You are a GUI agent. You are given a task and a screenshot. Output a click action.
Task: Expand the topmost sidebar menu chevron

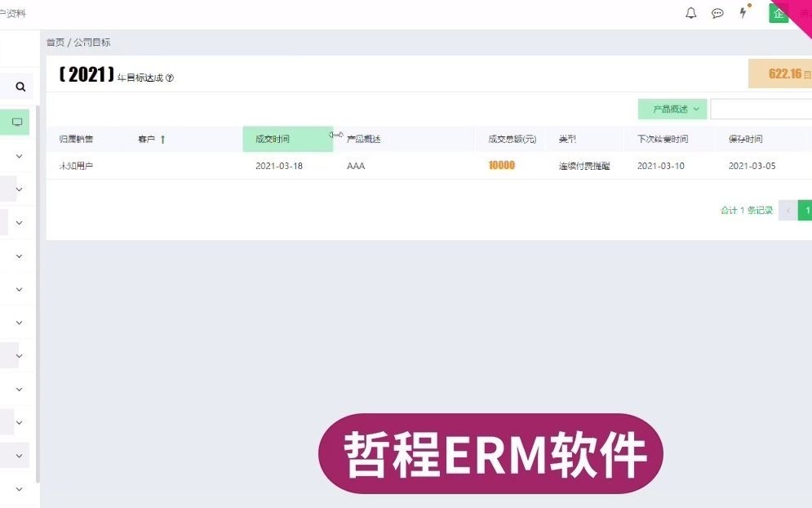click(18, 155)
